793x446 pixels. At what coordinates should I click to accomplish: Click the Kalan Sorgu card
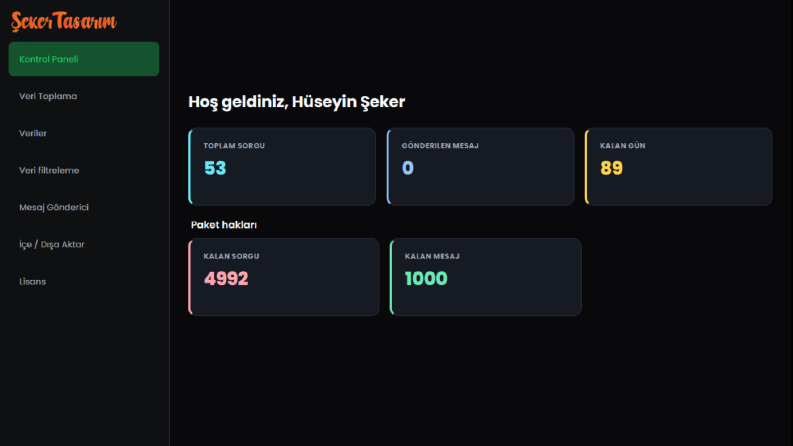pyautogui.click(x=284, y=277)
